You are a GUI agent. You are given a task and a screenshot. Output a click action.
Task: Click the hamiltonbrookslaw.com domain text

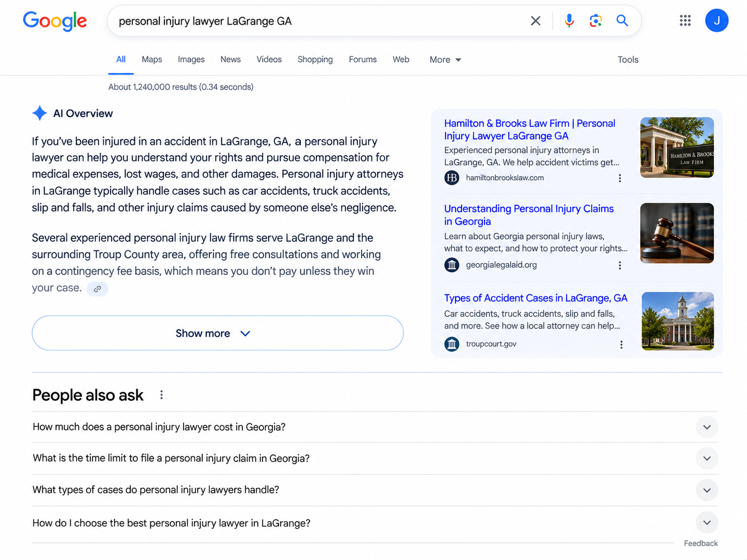point(505,178)
